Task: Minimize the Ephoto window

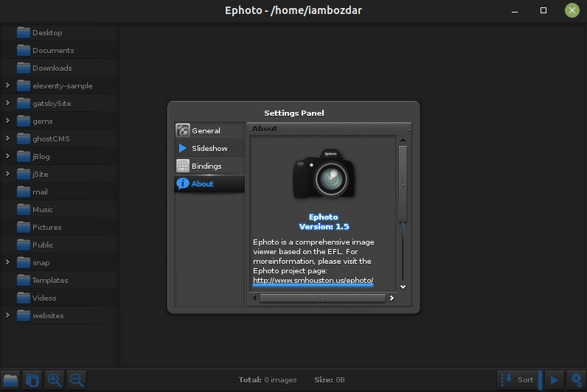Action: [x=515, y=10]
